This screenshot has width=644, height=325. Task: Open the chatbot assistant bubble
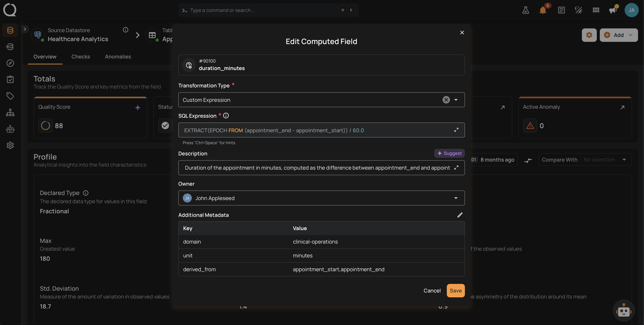[624, 310]
